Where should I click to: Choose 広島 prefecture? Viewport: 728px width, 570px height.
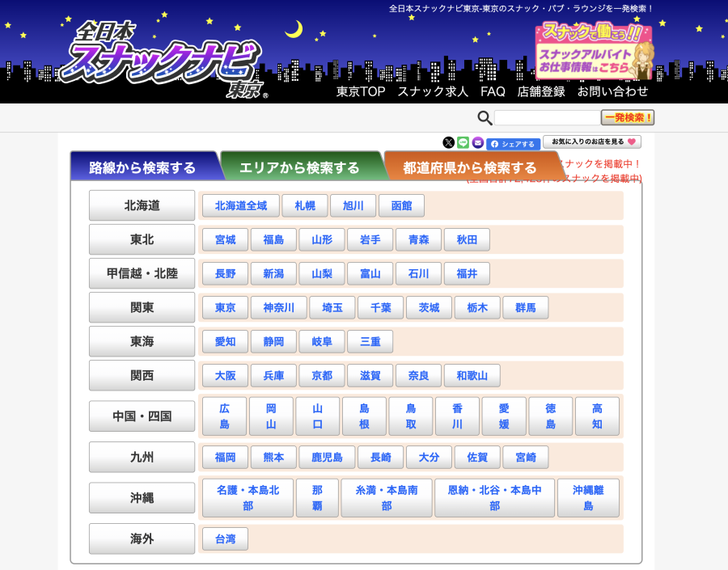pos(225,416)
